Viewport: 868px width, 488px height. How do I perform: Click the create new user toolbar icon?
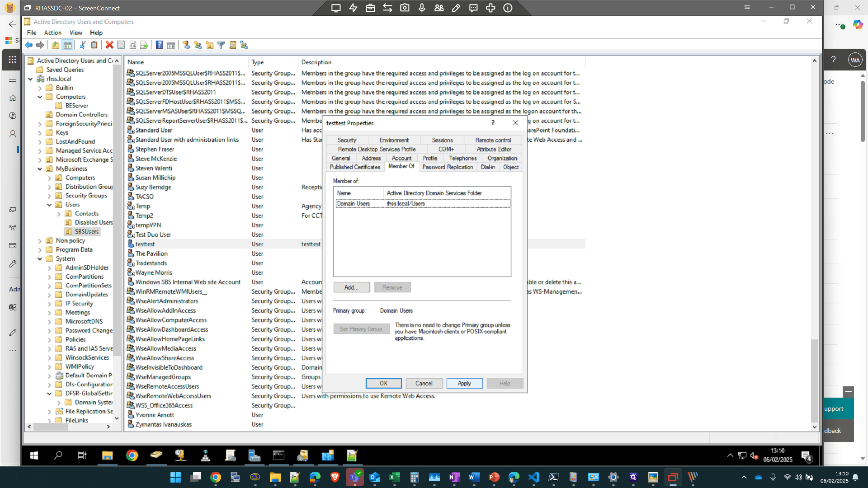tap(186, 45)
